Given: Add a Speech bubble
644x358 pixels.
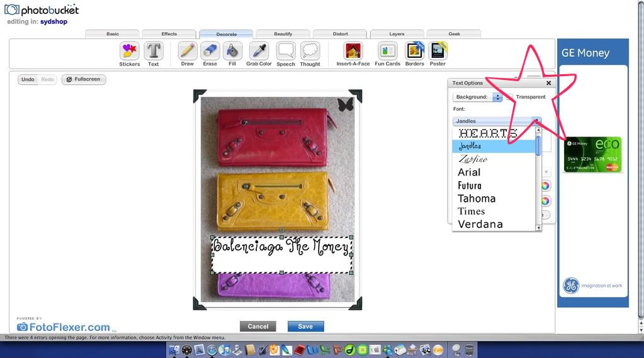Looking at the screenshot, I should 285,53.
